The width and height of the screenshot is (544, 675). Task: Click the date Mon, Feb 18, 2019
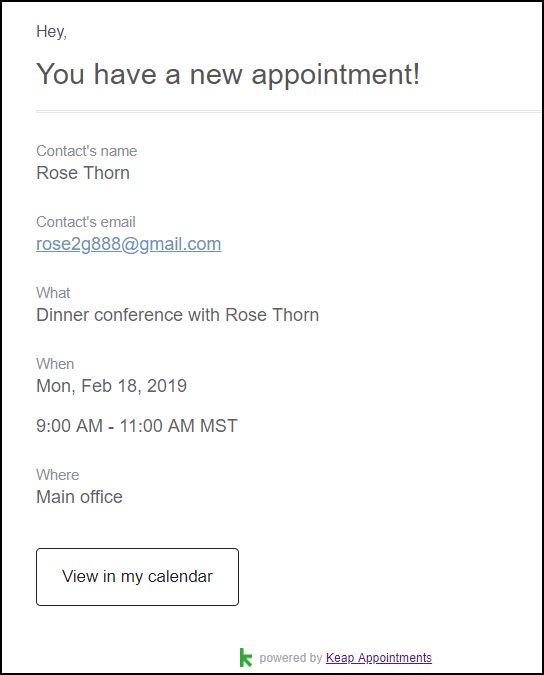(x=111, y=386)
